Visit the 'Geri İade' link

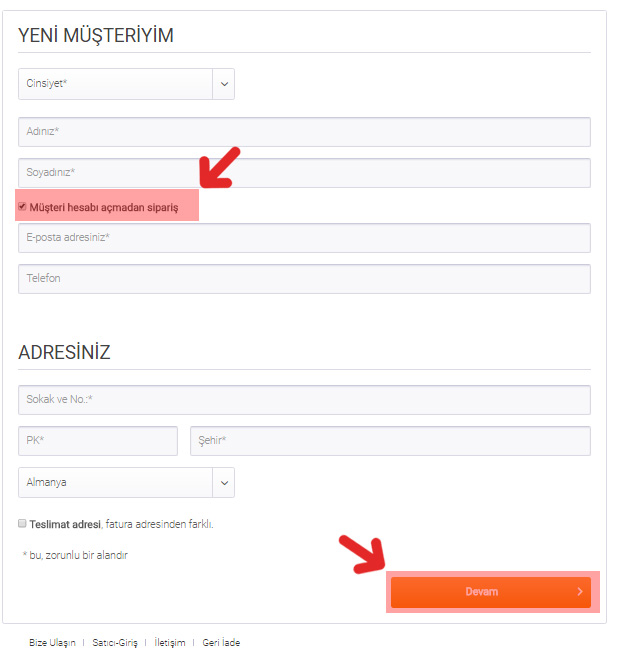(x=221, y=643)
